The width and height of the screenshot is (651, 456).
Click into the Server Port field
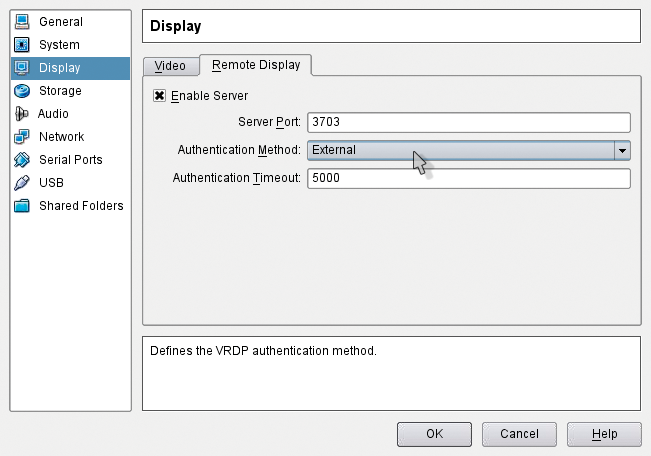point(469,122)
